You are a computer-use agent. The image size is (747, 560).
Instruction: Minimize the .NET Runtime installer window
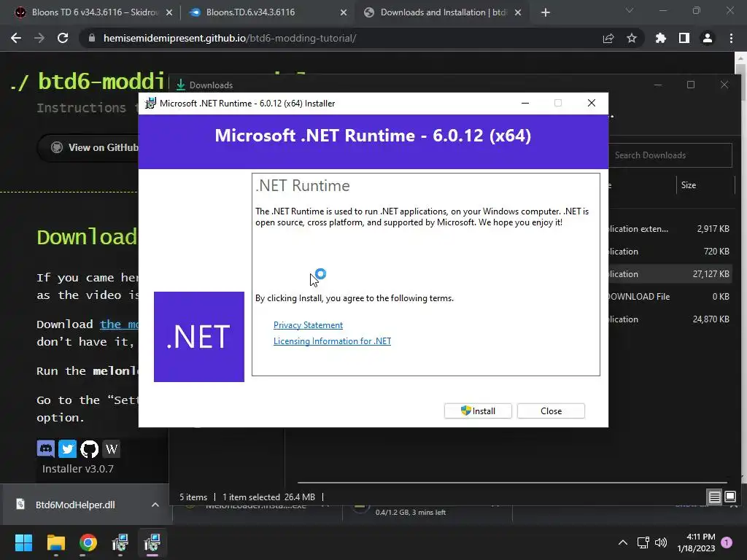click(x=525, y=104)
